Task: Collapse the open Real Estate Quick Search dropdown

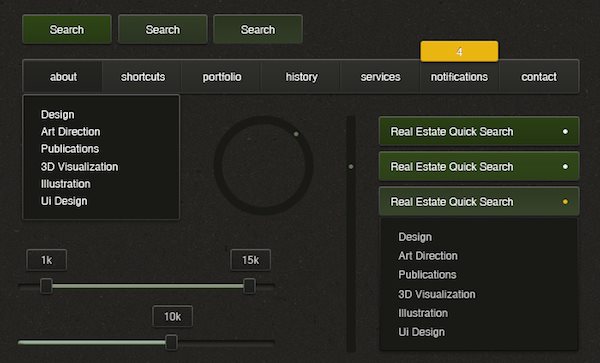Action: click(x=479, y=202)
